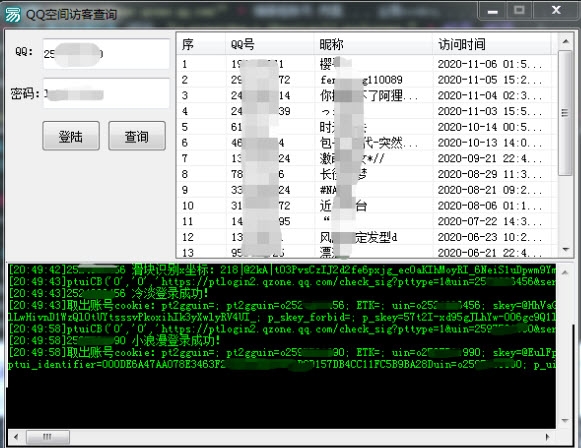
Task: Click sequence number 5 in visitor list
Action: coord(185,127)
